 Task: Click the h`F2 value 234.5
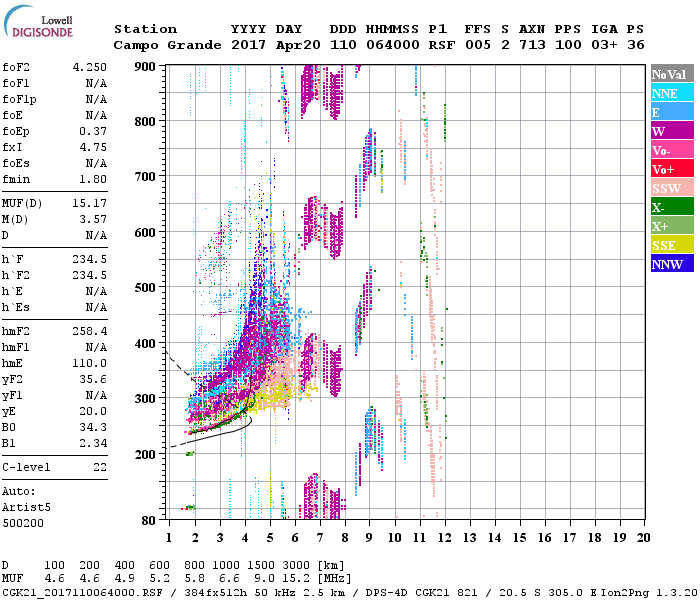tap(90, 275)
